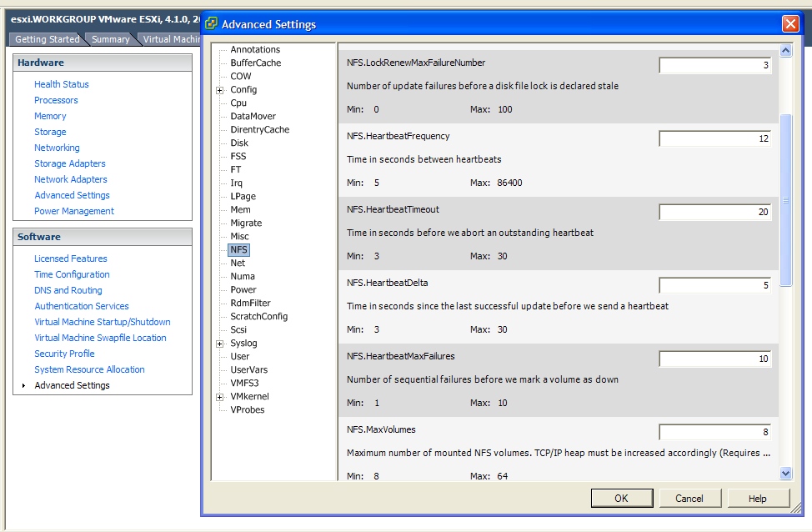Viewport: 812px width, 532px height.
Task: Switch to the Summary tab
Action: [x=110, y=39]
